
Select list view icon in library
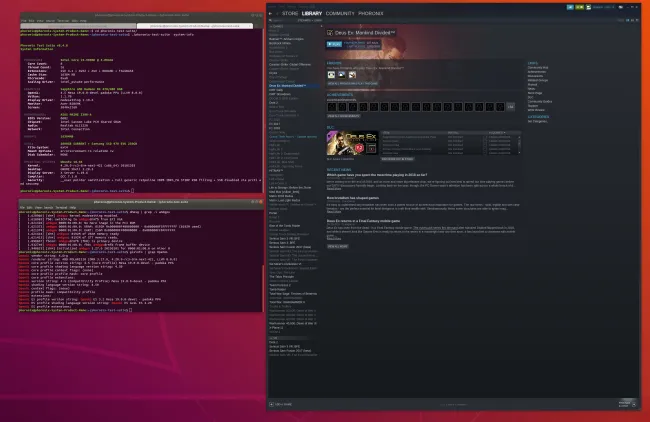(x=633, y=20)
